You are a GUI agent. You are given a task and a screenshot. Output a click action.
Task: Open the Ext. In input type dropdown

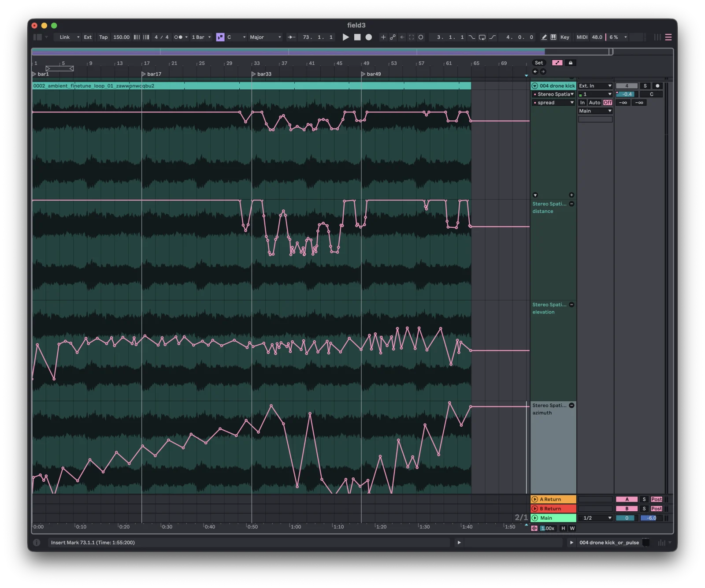595,86
